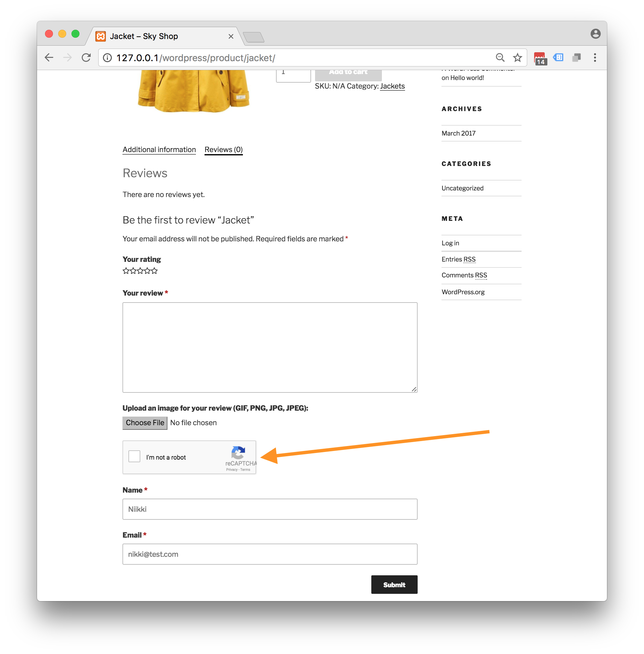This screenshot has width=644, height=654.
Task: Select the first star rating
Action: pos(126,271)
